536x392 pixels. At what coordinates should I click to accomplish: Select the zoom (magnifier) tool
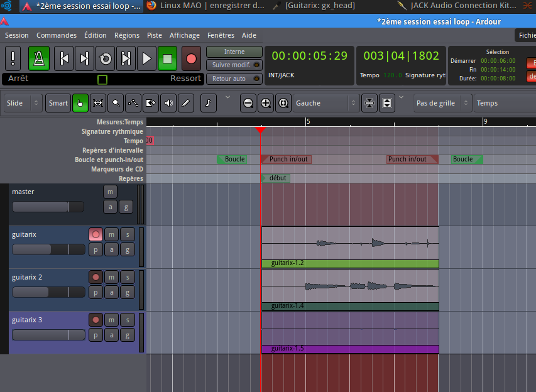click(x=116, y=102)
